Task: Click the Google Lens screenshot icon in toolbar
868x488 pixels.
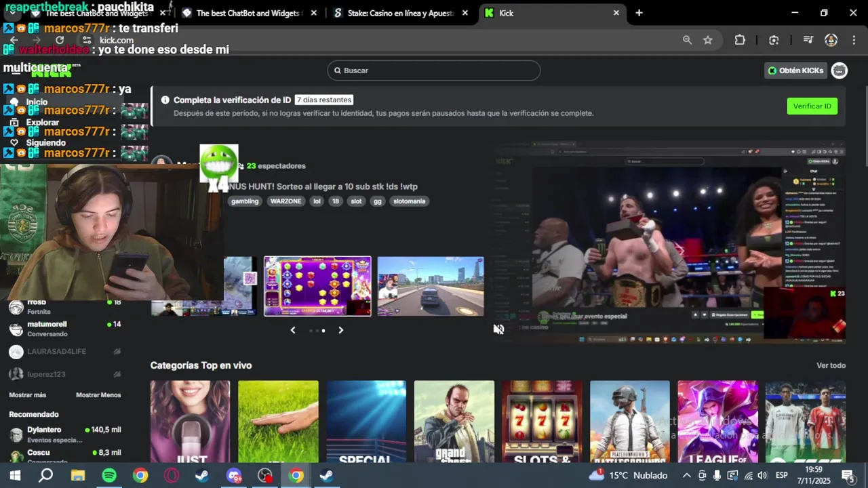Action: click(774, 40)
